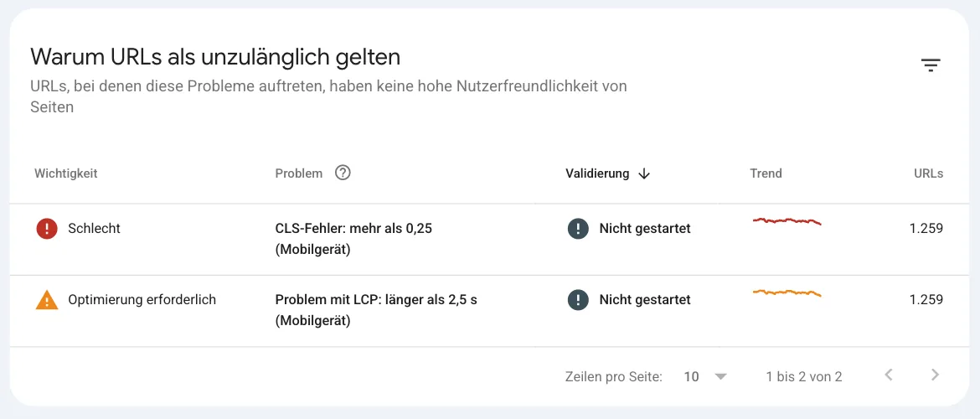Click the Problem column header
The height and width of the screenshot is (419, 980).
coord(299,173)
